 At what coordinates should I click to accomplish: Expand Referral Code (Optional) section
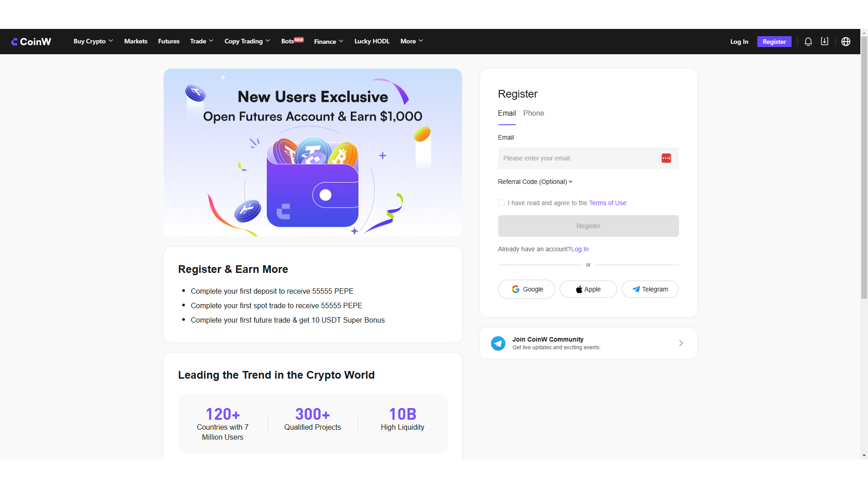point(535,182)
